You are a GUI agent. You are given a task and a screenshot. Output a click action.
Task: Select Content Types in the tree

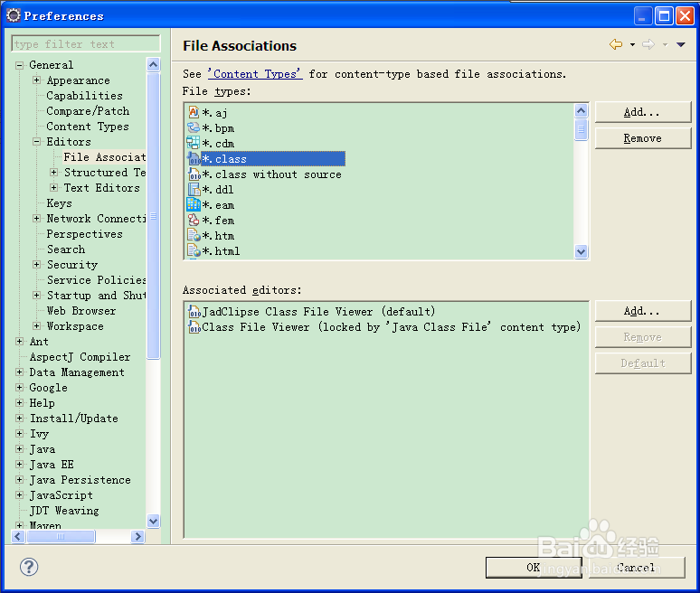[88, 127]
